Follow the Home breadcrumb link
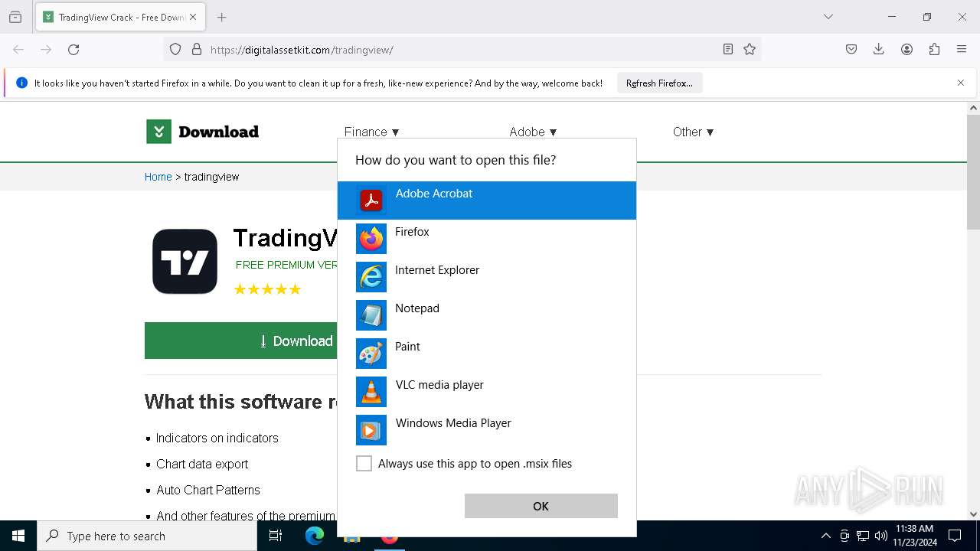This screenshot has height=551, width=980. (x=158, y=177)
